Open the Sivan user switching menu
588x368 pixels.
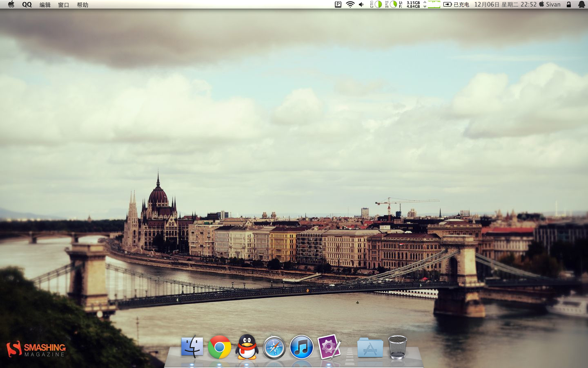coord(550,4)
